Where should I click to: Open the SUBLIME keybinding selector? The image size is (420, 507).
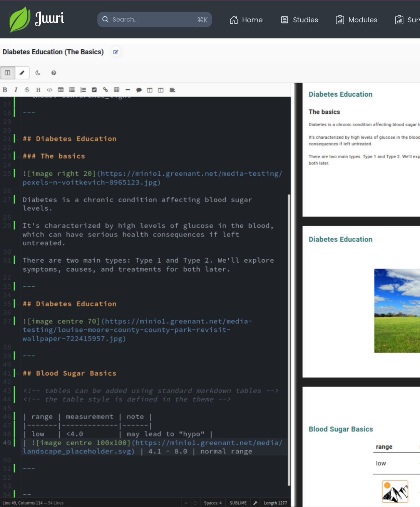pyautogui.click(x=238, y=503)
